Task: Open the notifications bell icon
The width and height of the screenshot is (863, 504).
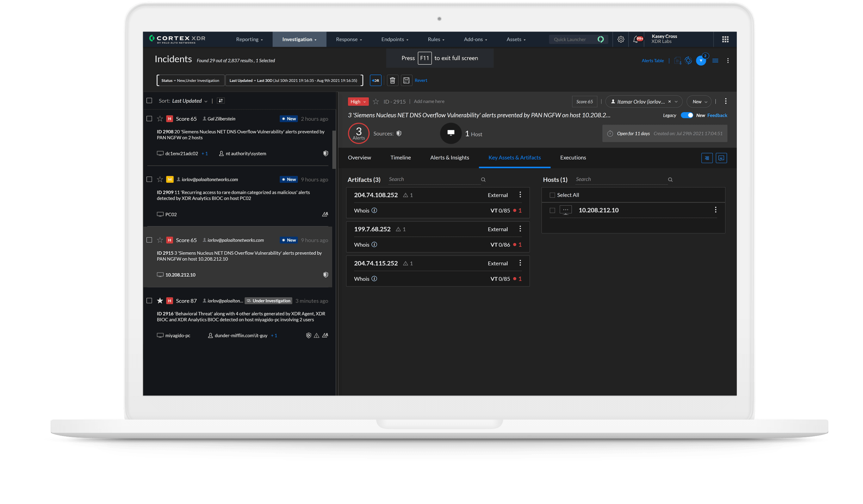Action: click(636, 40)
